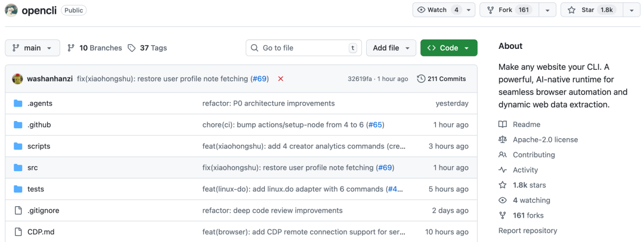
Task: Open the Fork options dropdown arrow
Action: pyautogui.click(x=547, y=10)
